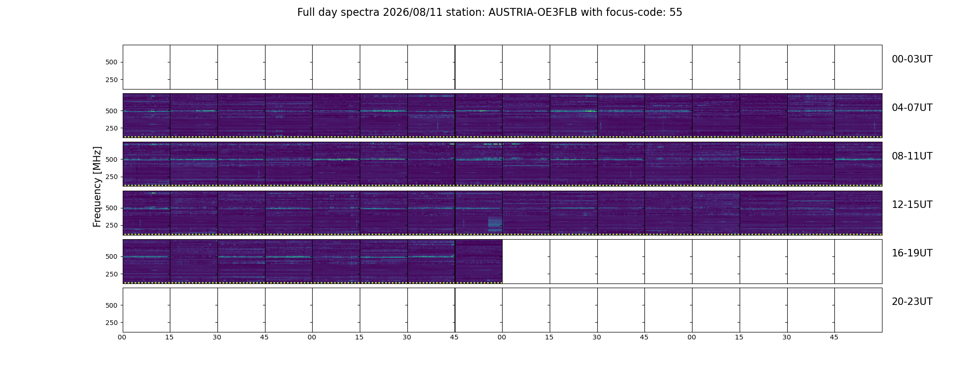980x373 pixels.
Task: Click the plot title text at top
Action: click(x=490, y=13)
